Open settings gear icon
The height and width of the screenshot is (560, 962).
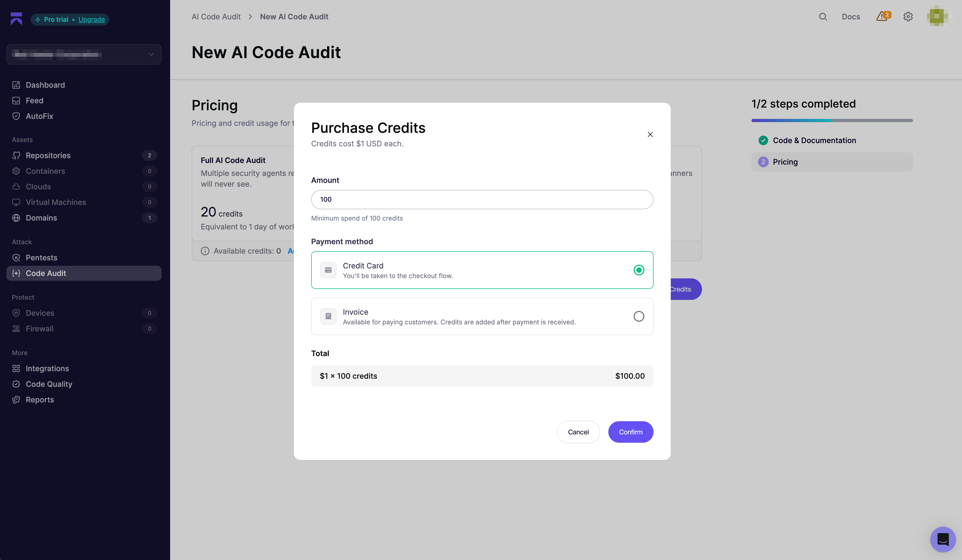coord(908,17)
